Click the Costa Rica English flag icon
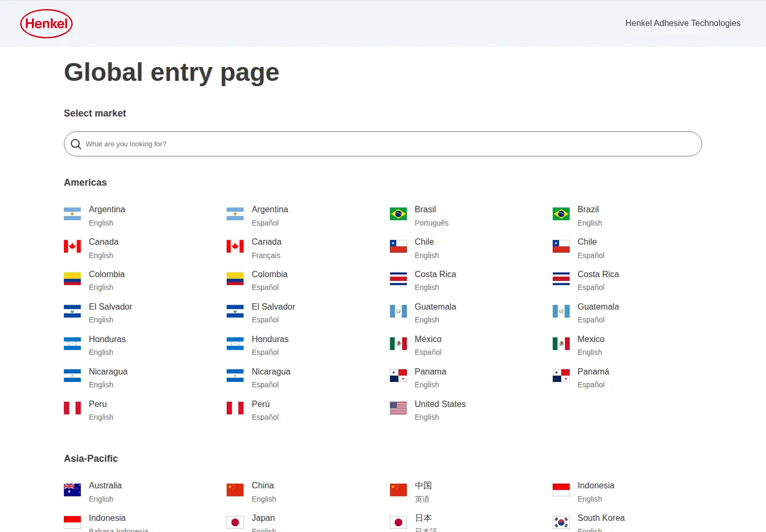 (x=398, y=279)
